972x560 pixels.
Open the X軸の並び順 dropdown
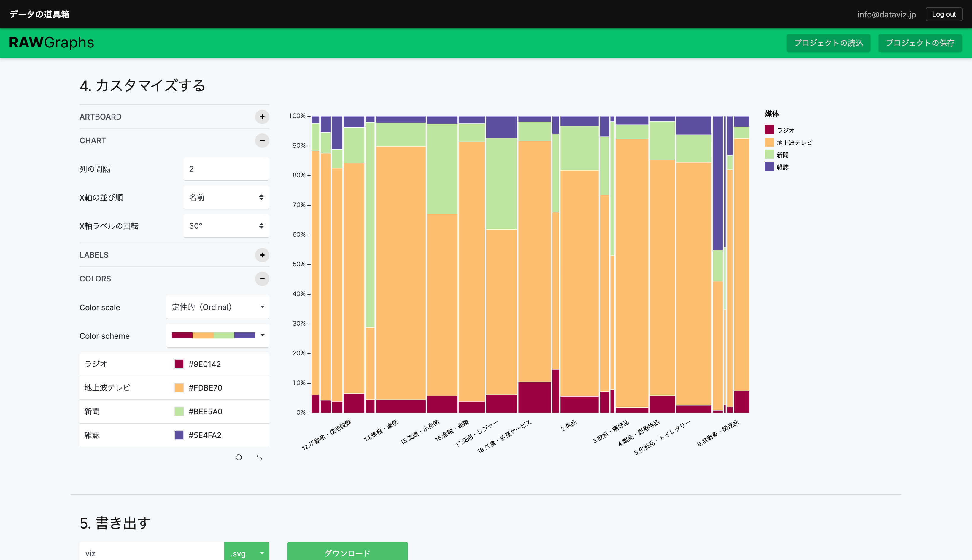pos(226,198)
